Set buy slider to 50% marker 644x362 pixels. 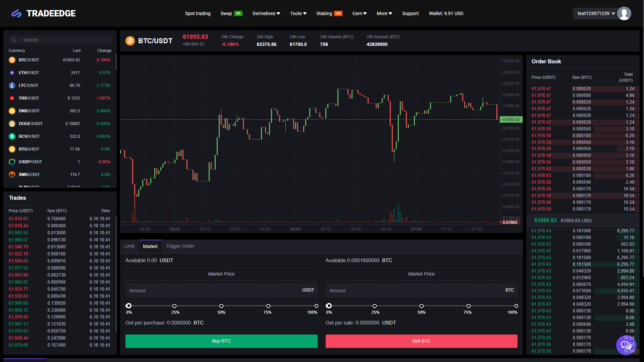(x=221, y=306)
